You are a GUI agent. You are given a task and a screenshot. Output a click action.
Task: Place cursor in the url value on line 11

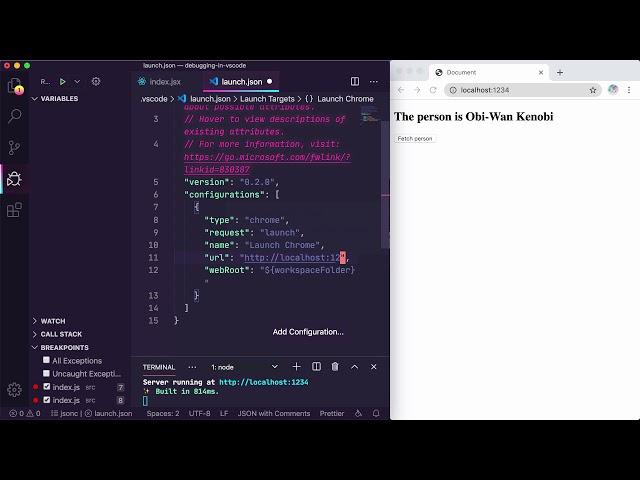pyautogui.click(x=292, y=258)
